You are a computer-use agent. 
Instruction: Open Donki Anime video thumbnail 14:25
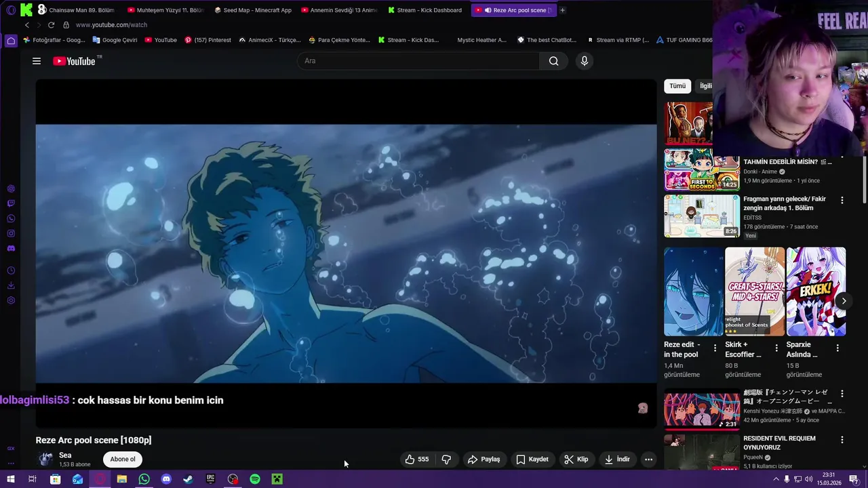click(x=702, y=169)
